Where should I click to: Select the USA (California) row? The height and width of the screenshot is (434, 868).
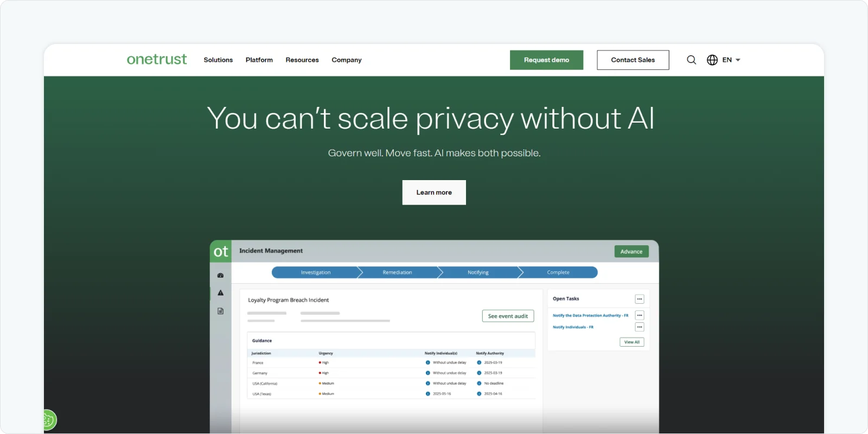[391, 384]
